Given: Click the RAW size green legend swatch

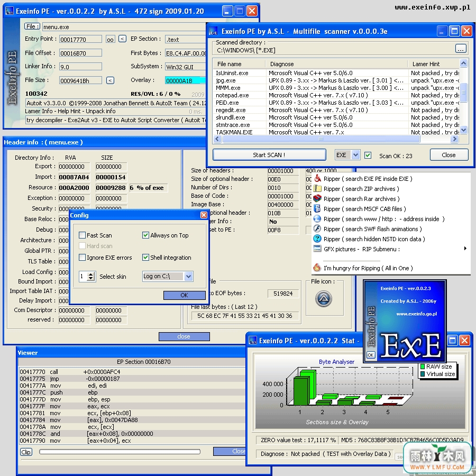Looking at the screenshot, I should 422,367.
